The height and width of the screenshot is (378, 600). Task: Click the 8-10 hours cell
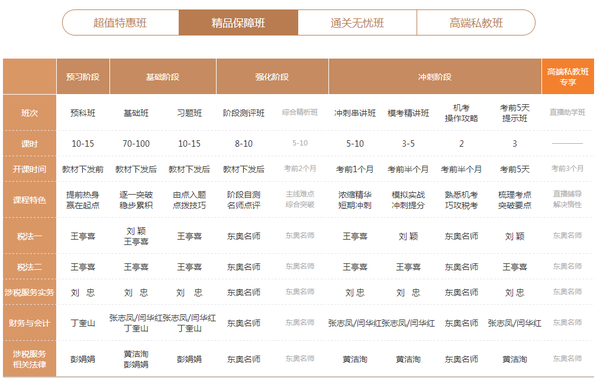[x=243, y=143]
